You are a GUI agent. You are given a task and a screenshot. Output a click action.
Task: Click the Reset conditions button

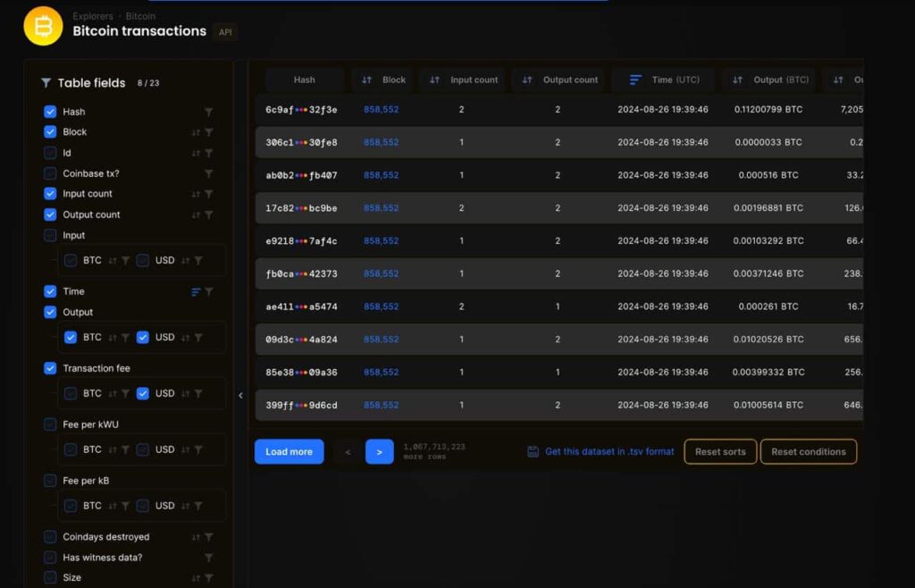(x=808, y=451)
